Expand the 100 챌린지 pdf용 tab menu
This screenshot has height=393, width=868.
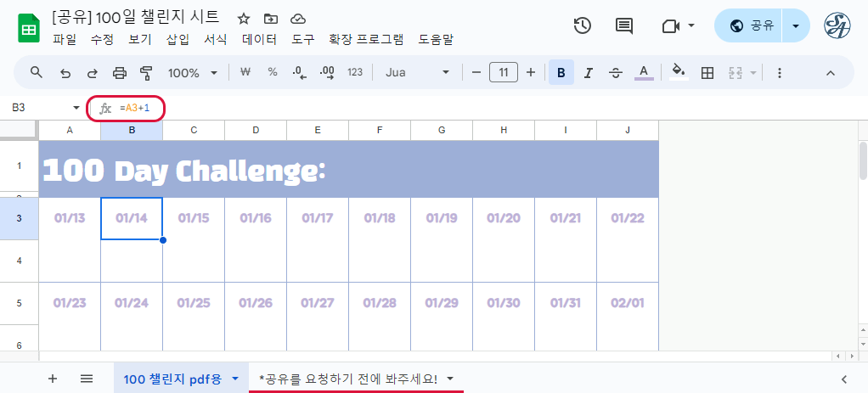[235, 379]
